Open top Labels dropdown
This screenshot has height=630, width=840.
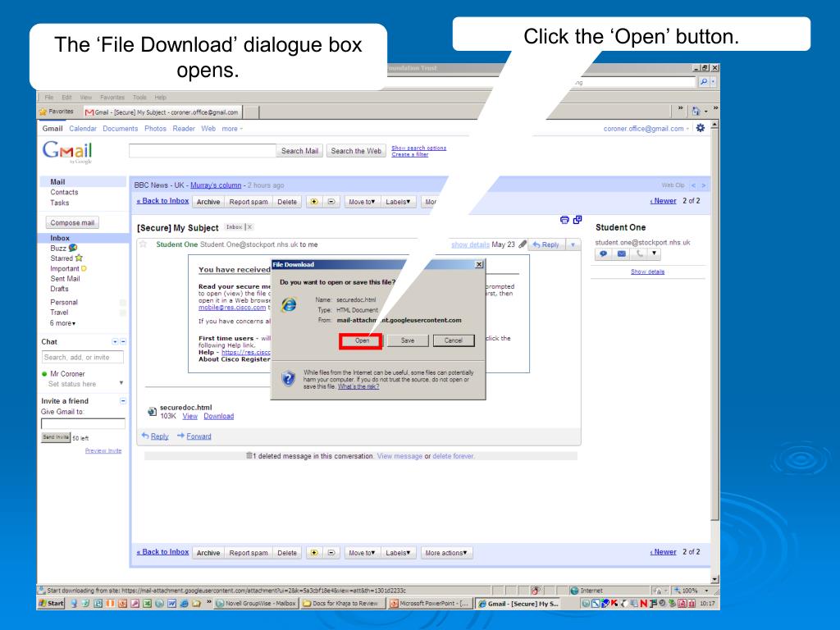tap(398, 202)
